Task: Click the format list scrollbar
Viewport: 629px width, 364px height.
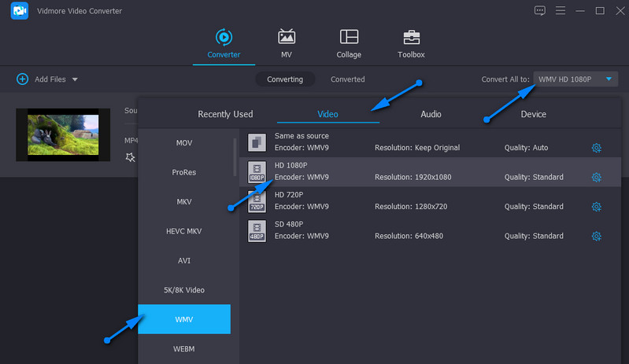Action: click(x=235, y=157)
